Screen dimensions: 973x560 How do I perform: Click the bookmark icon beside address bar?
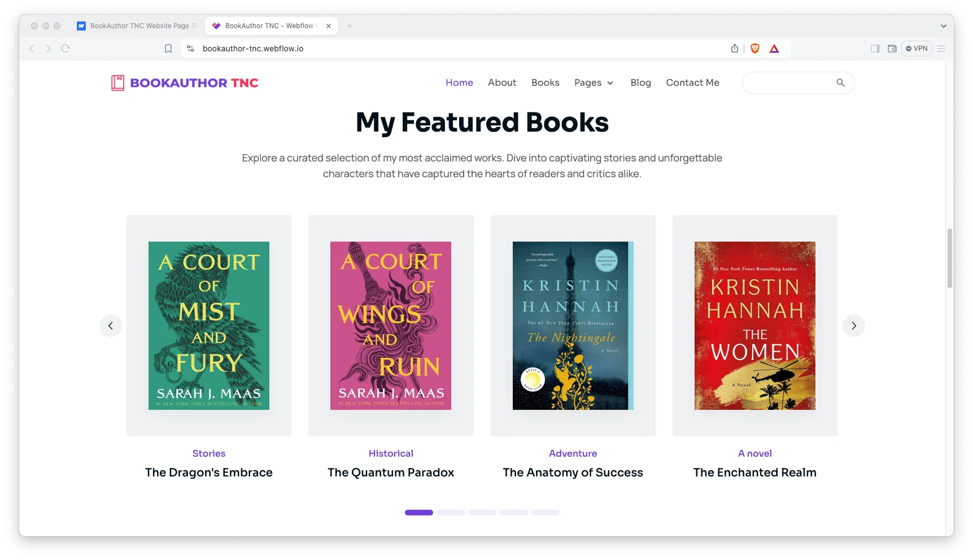168,49
